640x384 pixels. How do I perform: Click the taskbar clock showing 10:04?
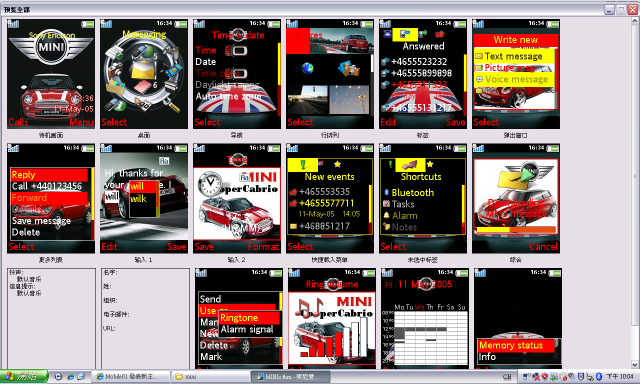(620, 377)
